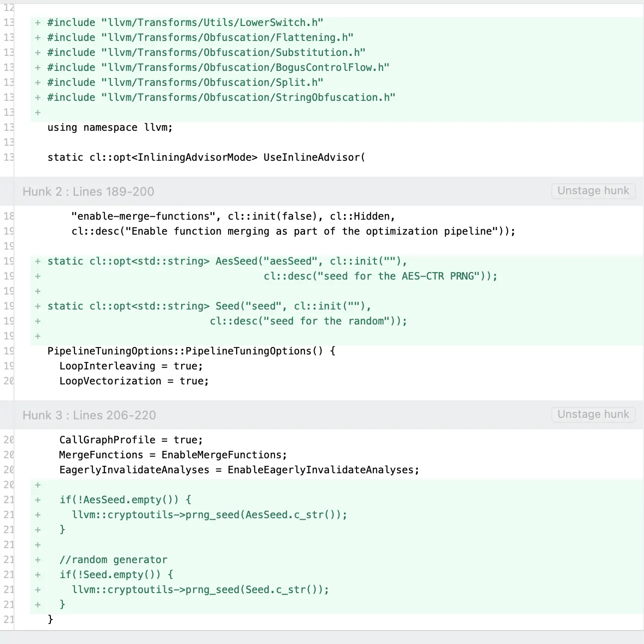
Task: Select the 'CallGraphProfile = true;' line
Action: (x=131, y=440)
